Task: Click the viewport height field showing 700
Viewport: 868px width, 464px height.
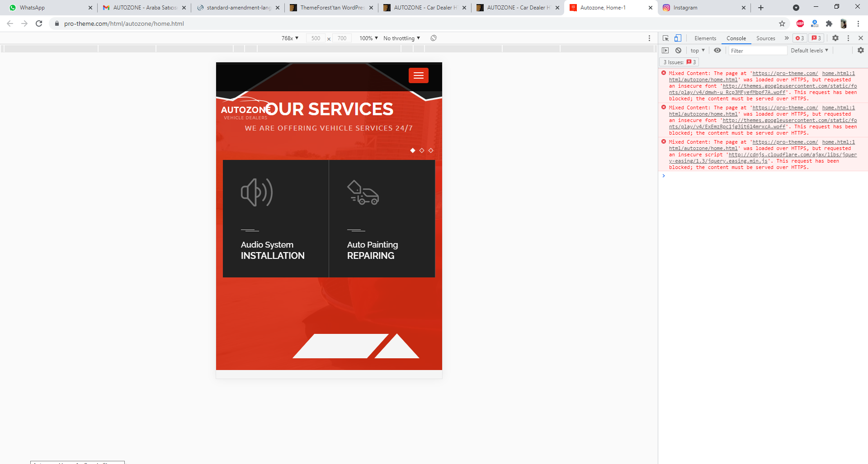Action: click(342, 38)
